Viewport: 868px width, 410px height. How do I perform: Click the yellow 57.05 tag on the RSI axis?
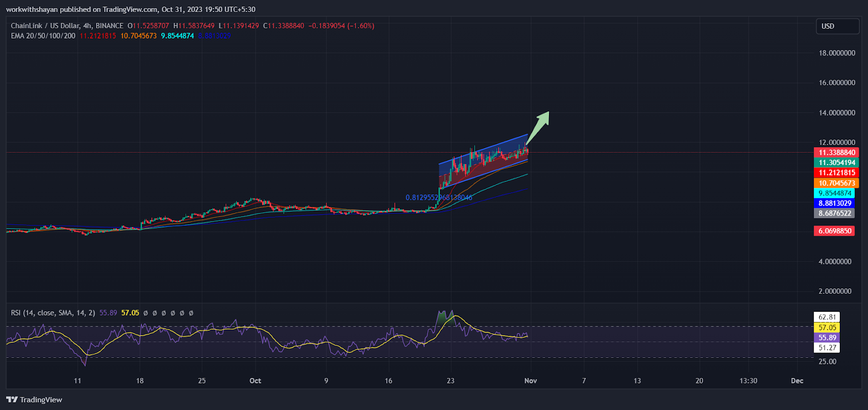[827, 327]
